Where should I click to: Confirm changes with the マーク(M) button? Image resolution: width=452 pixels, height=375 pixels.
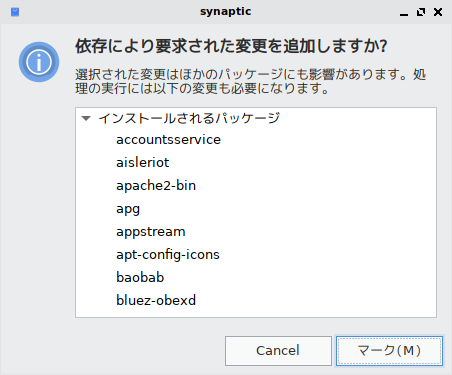(389, 351)
